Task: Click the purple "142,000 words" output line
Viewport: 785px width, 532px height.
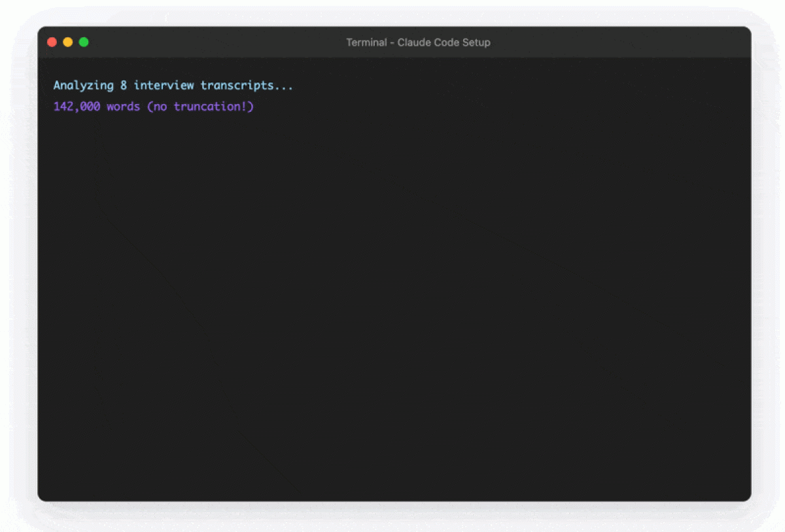Action: [154, 107]
